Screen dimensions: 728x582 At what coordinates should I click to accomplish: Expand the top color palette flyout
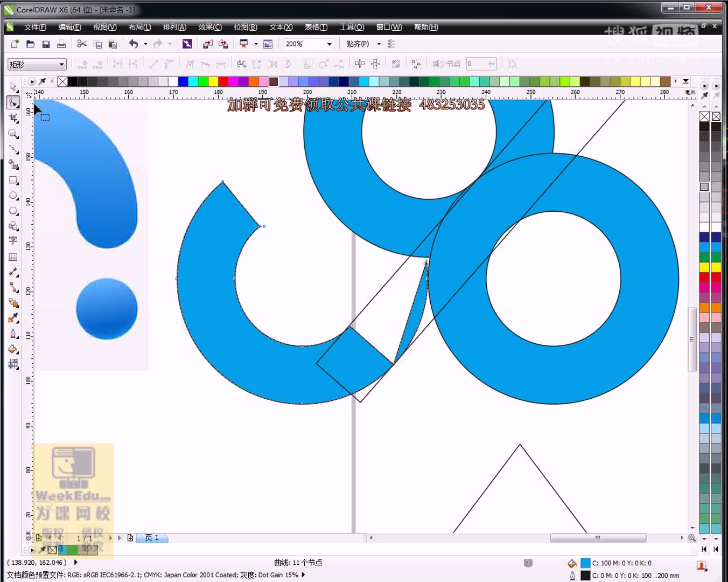685,81
